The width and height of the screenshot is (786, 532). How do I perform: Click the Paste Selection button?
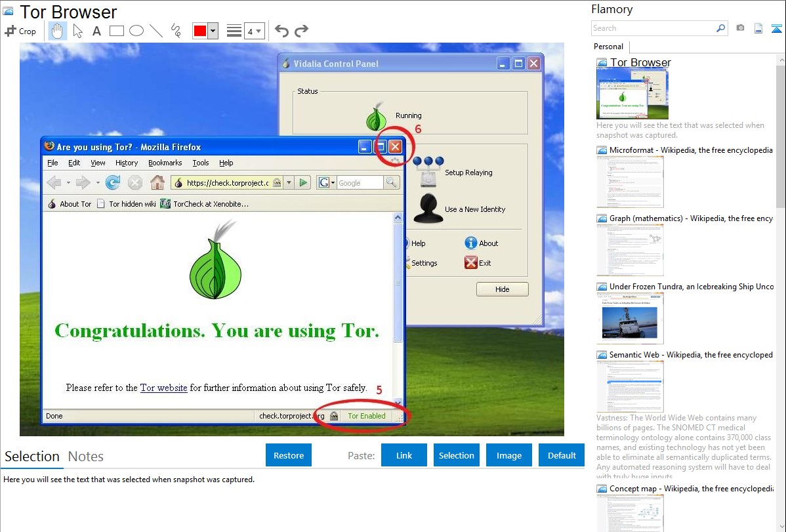pos(456,455)
